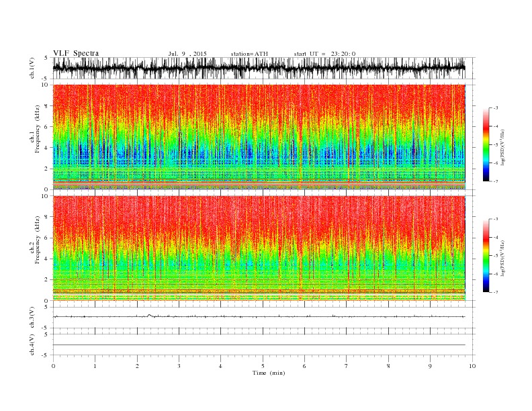The height and width of the screenshot is (411, 532).
Task: Click the "-3" value on the ch.1 color bar
Action: (496, 108)
